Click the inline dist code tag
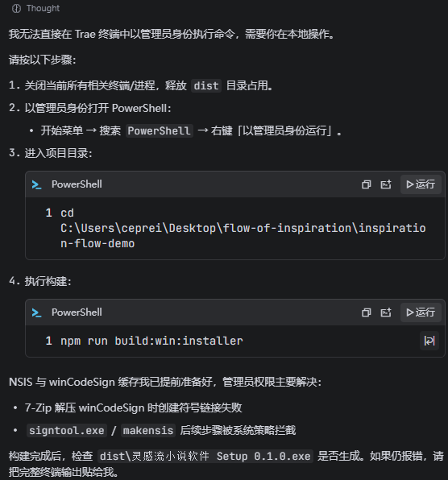Screen dimensions: 448x480 (206, 85)
